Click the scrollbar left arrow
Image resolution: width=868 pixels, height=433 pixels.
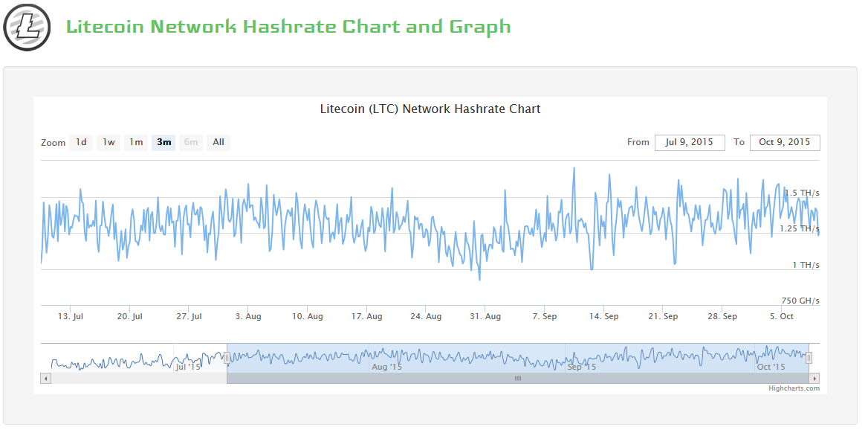(x=46, y=379)
